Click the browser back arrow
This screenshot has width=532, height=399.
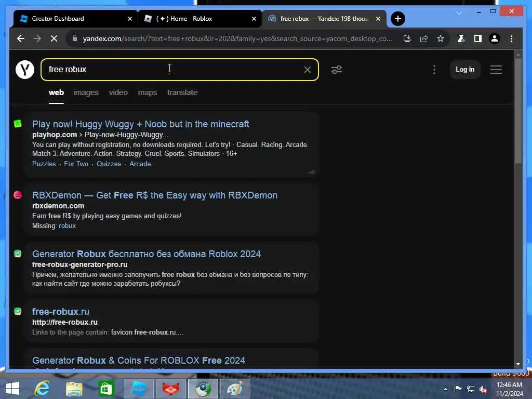pos(21,38)
